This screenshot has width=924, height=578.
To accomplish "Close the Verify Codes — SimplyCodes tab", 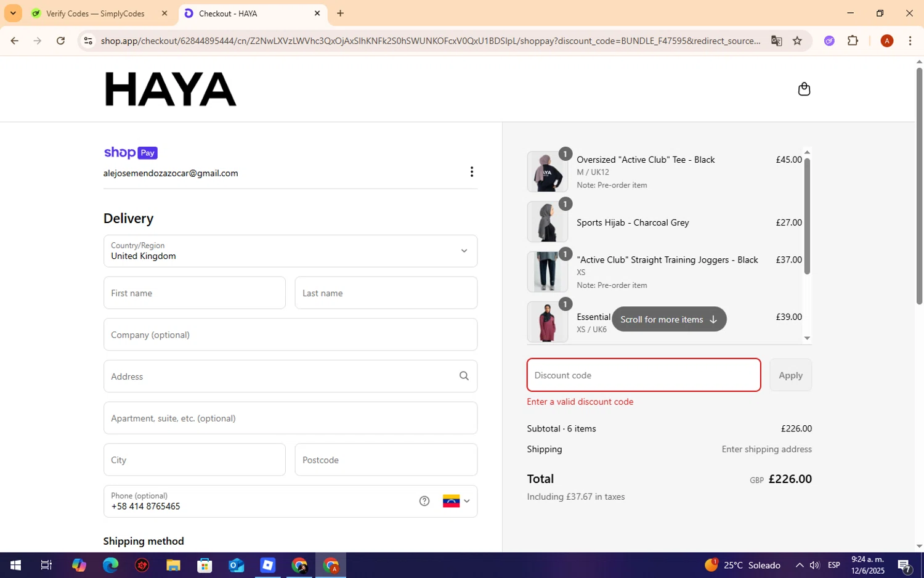I will pos(164,13).
